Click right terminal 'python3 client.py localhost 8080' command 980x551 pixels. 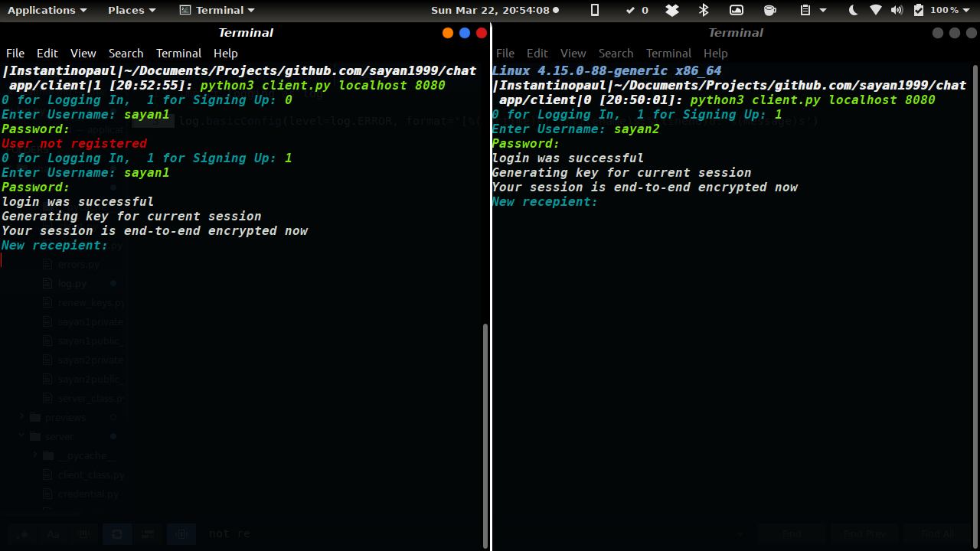(813, 100)
